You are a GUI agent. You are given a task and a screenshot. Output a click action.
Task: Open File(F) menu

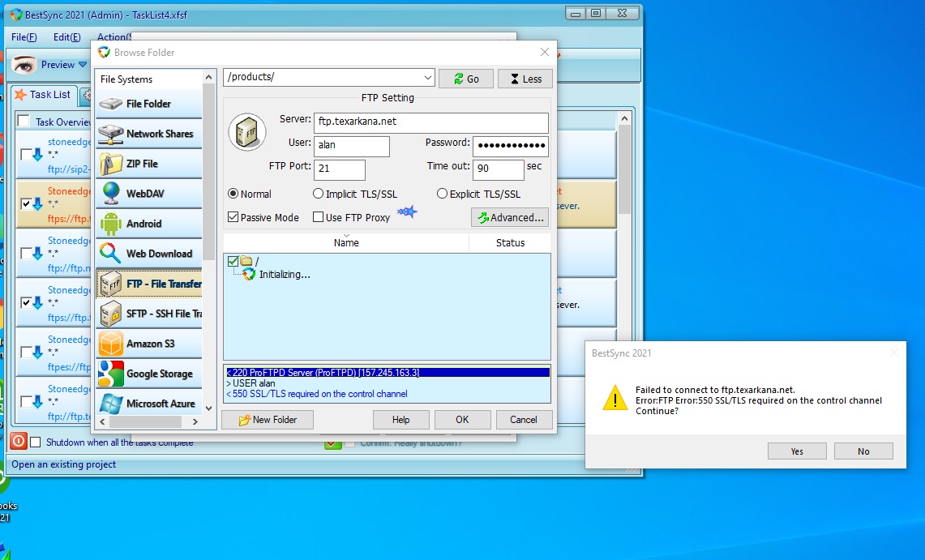click(x=24, y=37)
